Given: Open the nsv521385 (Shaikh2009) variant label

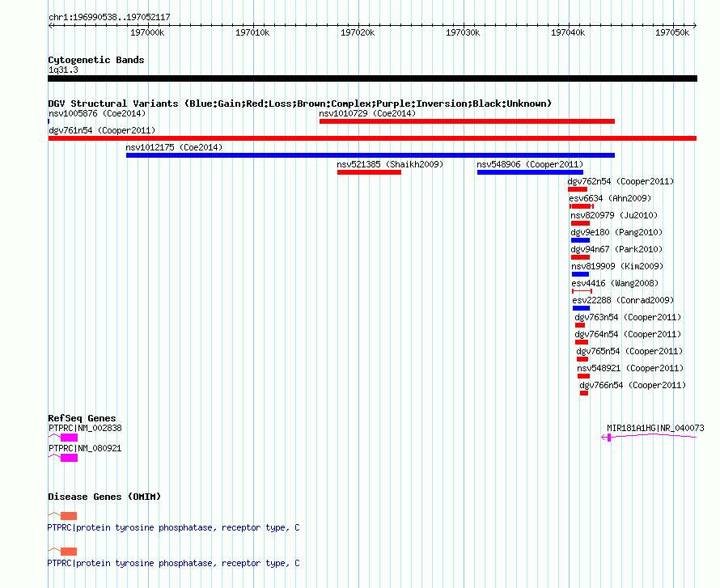Looking at the screenshot, I should (390, 164).
